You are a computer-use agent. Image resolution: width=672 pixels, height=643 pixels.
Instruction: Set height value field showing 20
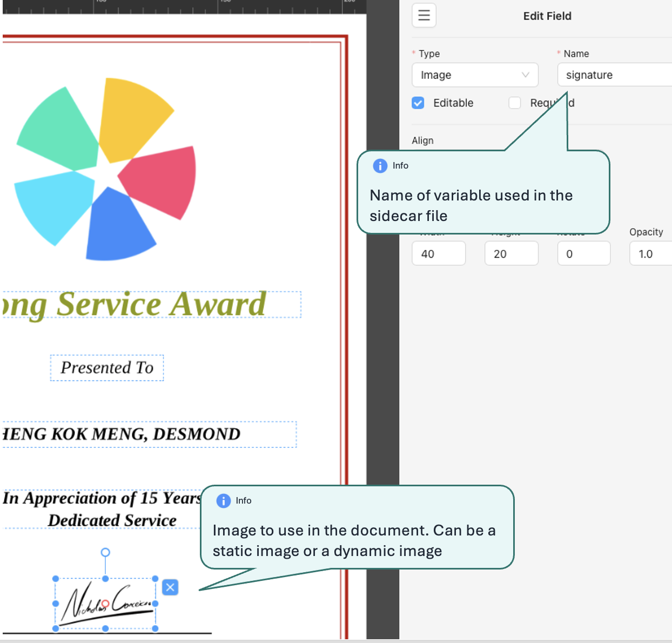click(x=512, y=253)
